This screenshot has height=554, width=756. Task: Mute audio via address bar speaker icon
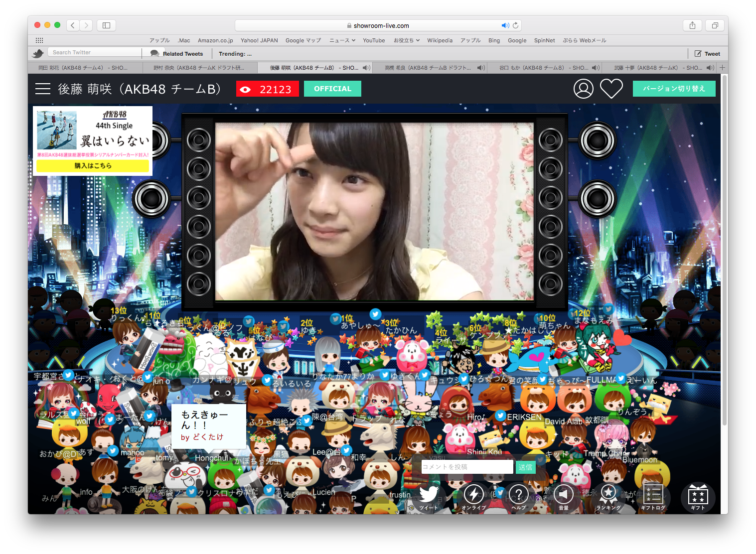point(505,25)
